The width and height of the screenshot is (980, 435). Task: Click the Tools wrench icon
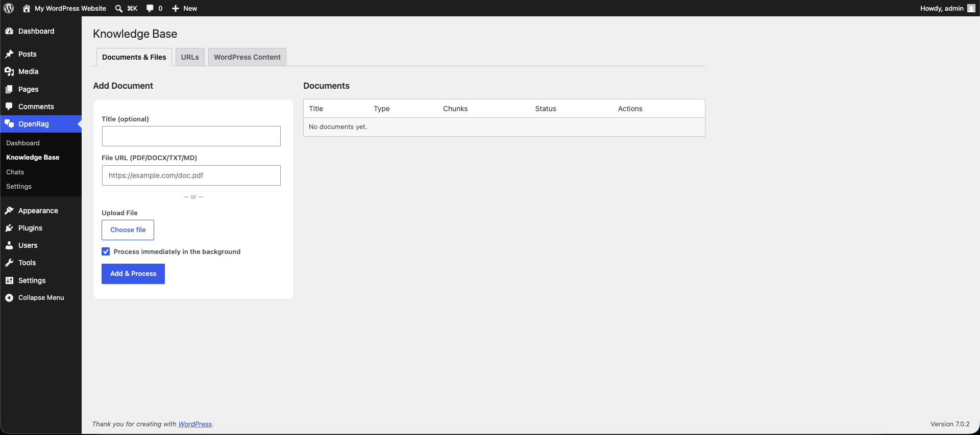[x=9, y=263]
